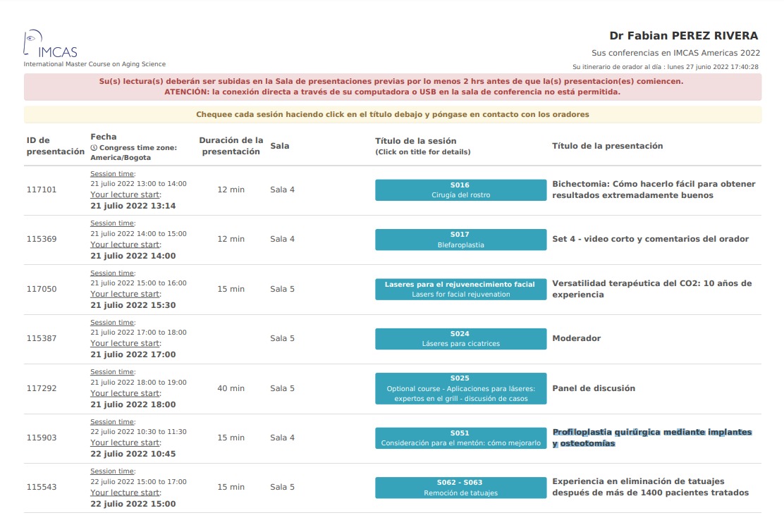Click the Bichectomia presentation title
Screen dimensions: 784x532
tap(653, 190)
